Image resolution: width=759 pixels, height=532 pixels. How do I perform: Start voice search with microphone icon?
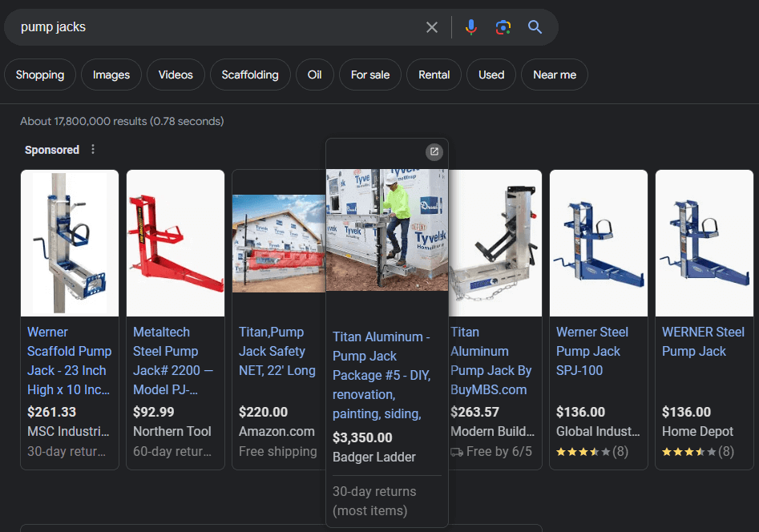coord(471,27)
